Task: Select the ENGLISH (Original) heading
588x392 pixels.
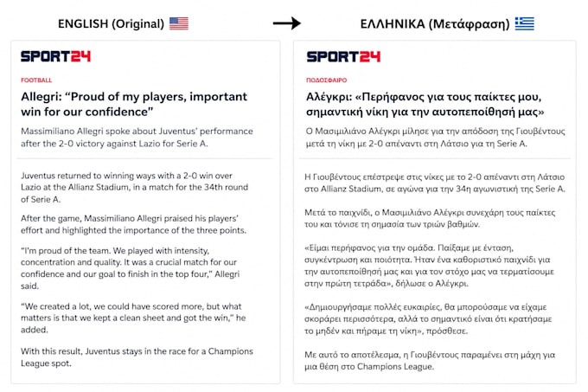Action: pos(111,23)
